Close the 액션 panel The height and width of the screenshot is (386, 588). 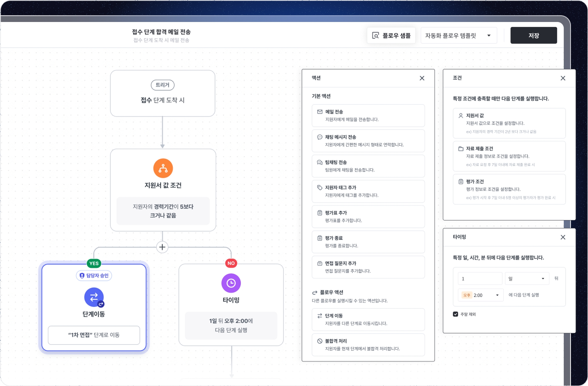tap(422, 78)
